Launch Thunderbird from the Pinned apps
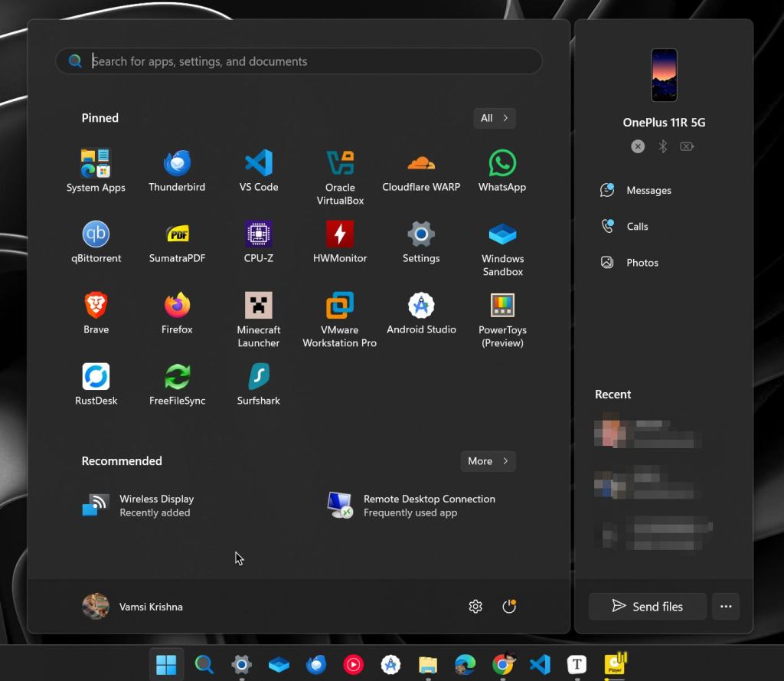Image resolution: width=784 pixels, height=681 pixels. [177, 171]
